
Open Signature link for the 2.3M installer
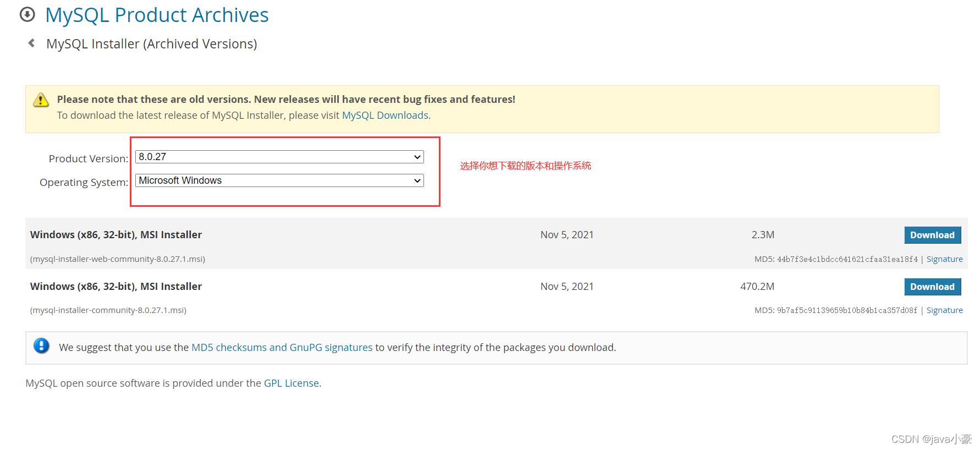(944, 259)
